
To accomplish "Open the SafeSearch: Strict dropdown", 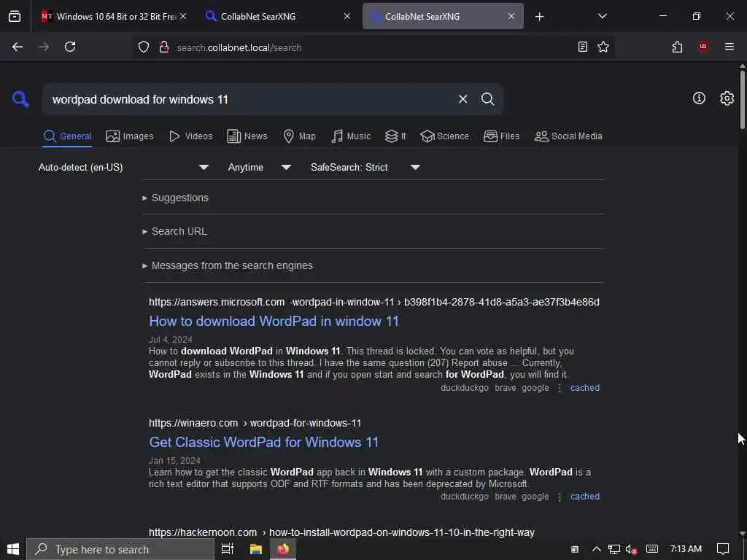I will point(365,167).
